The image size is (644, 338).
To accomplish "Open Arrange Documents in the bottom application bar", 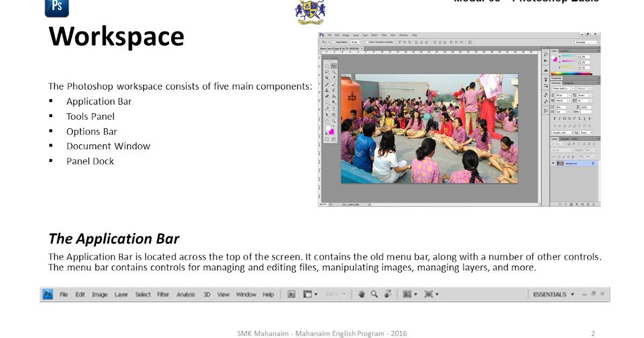I will pyautogui.click(x=406, y=294).
